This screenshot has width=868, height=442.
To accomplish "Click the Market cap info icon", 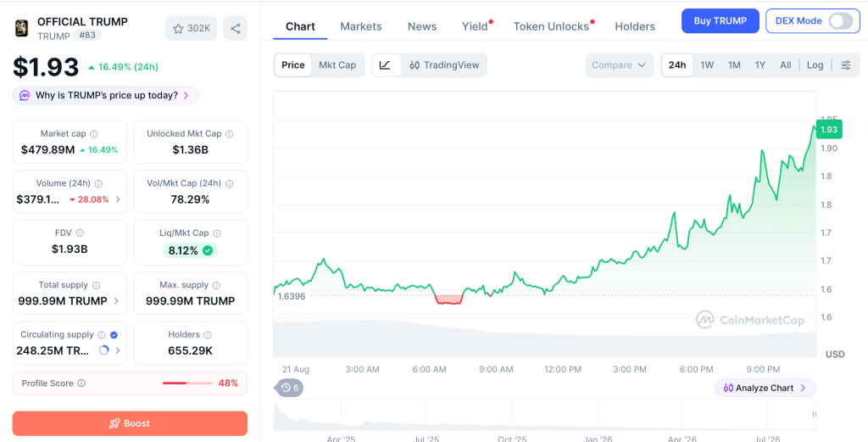I will [93, 134].
